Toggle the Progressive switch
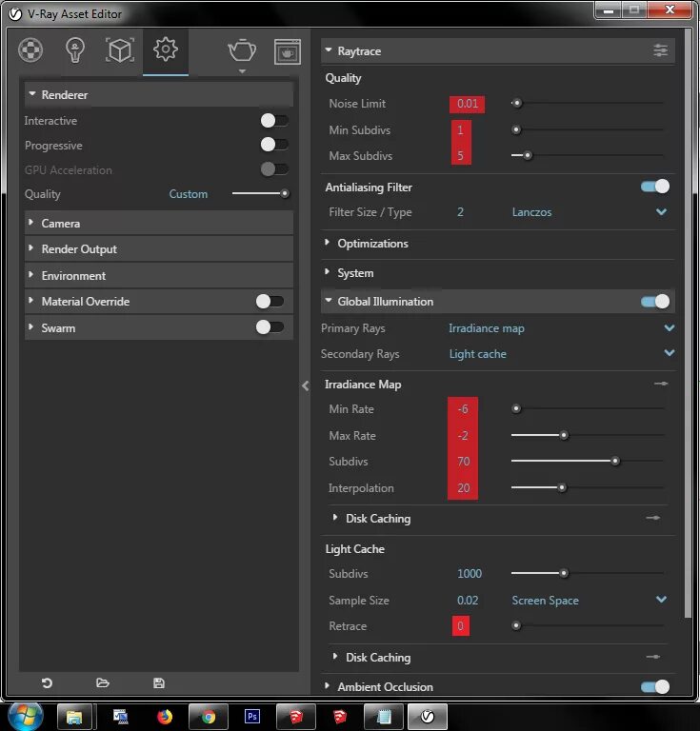The width and height of the screenshot is (700, 731). pos(274,145)
